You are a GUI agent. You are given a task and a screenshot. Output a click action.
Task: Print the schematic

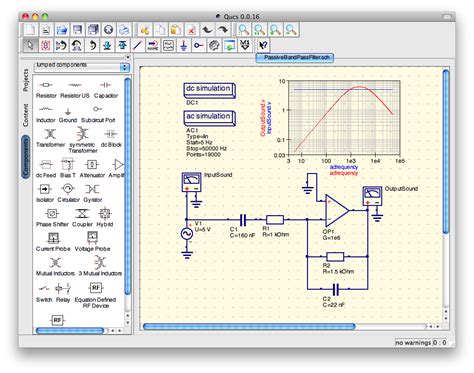[124, 30]
